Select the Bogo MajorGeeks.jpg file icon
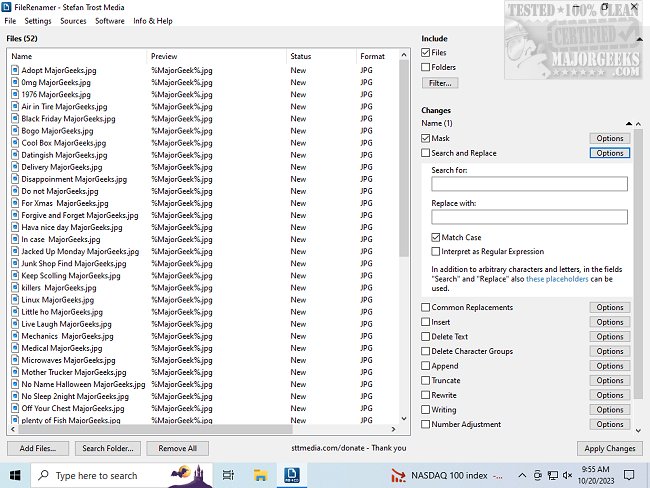 tap(15, 131)
